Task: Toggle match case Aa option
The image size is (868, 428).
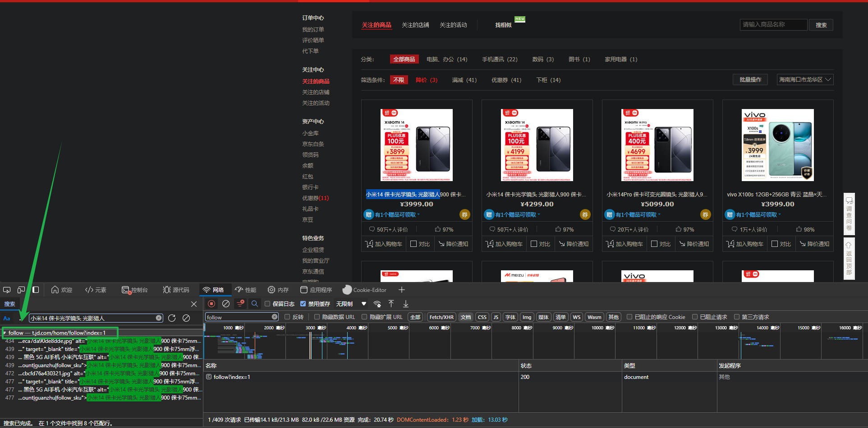Action: coord(7,318)
